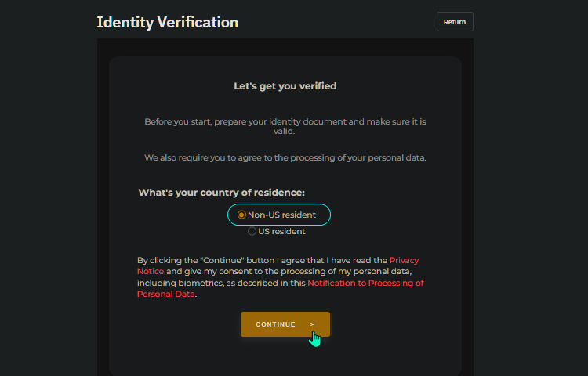Open the Privacy Notice link
Viewport: 588px width, 376px height.
[x=278, y=266]
